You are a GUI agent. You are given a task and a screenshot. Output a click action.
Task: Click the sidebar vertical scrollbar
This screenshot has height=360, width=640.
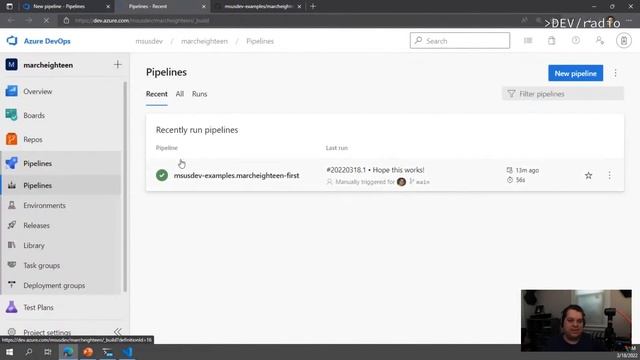[125, 187]
